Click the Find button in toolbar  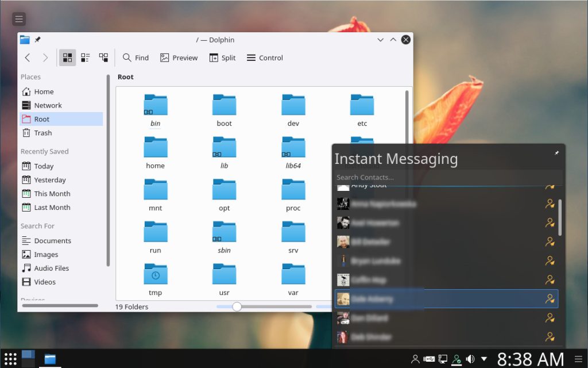[x=136, y=57]
